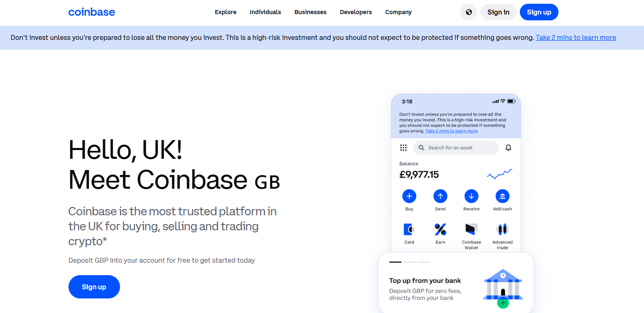Viewport: 644px width, 313px height.
Task: Select the second carousel progress indicator
Action: tap(409, 262)
